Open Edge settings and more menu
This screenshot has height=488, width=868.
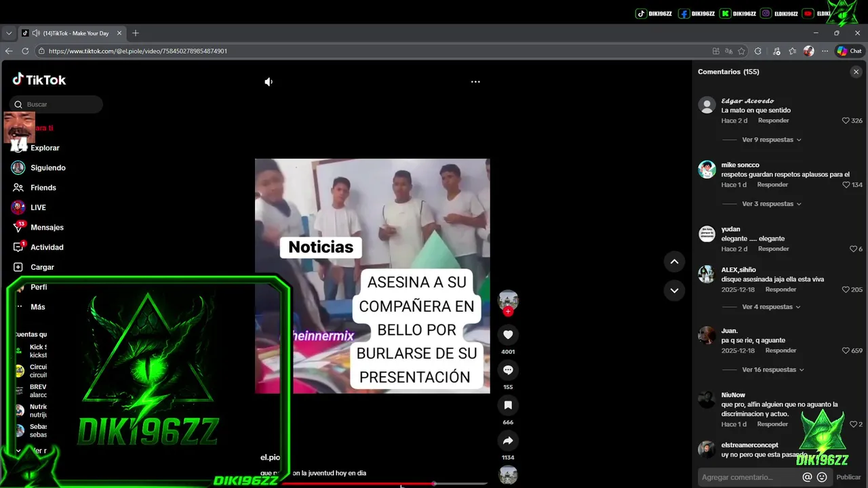(x=825, y=51)
